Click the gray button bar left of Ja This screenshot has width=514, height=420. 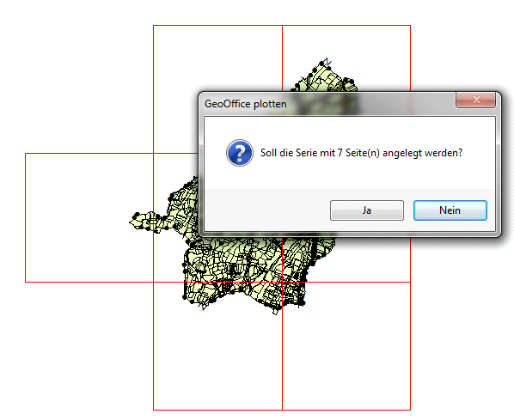pyautogui.click(x=267, y=210)
